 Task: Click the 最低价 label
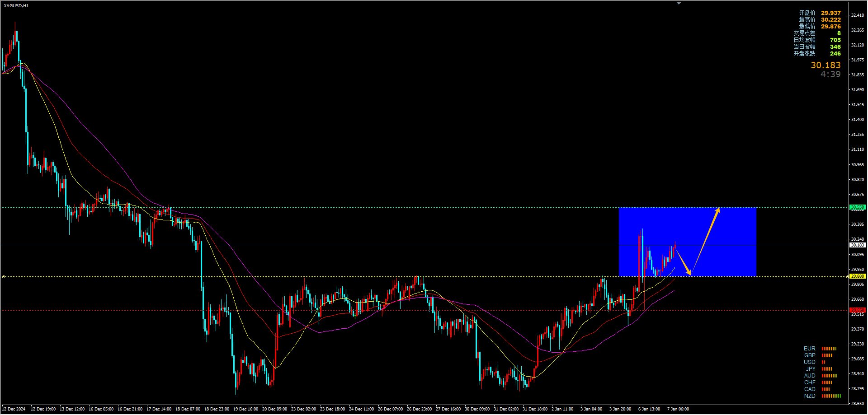(x=807, y=27)
